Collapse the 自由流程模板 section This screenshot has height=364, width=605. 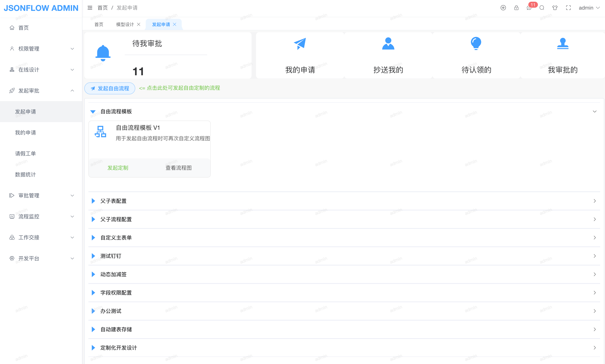(x=116, y=112)
